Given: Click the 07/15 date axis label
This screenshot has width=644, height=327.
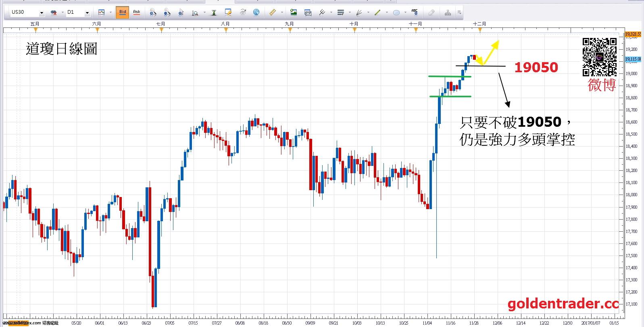Looking at the screenshot, I should [193, 323].
